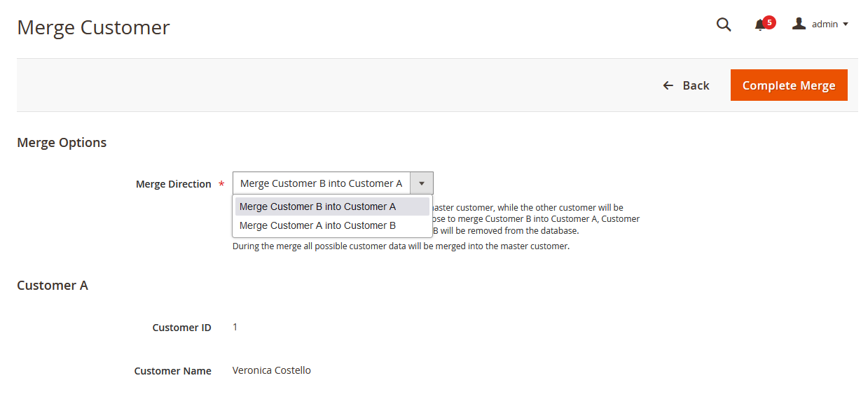Open the Customer ID 1 link
The image size is (868, 399).
(x=235, y=327)
